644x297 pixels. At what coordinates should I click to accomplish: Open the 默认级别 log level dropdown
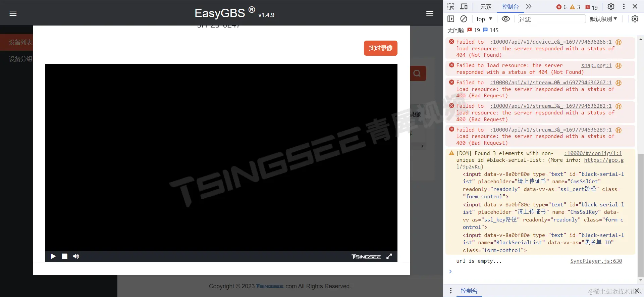pyautogui.click(x=603, y=19)
